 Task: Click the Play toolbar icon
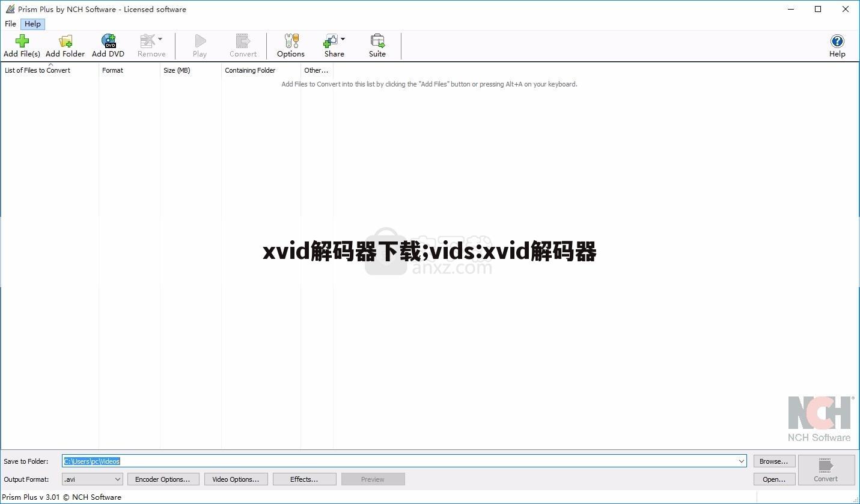(200, 41)
